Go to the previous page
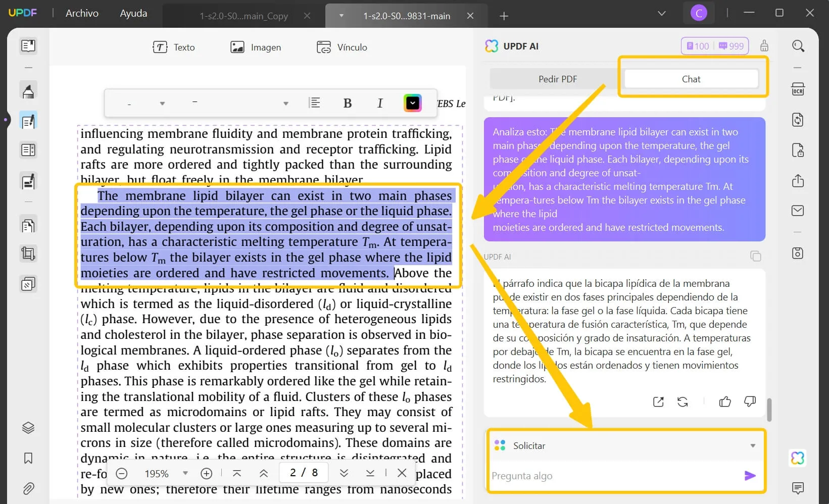Viewport: 829px width, 504px height. click(x=264, y=473)
